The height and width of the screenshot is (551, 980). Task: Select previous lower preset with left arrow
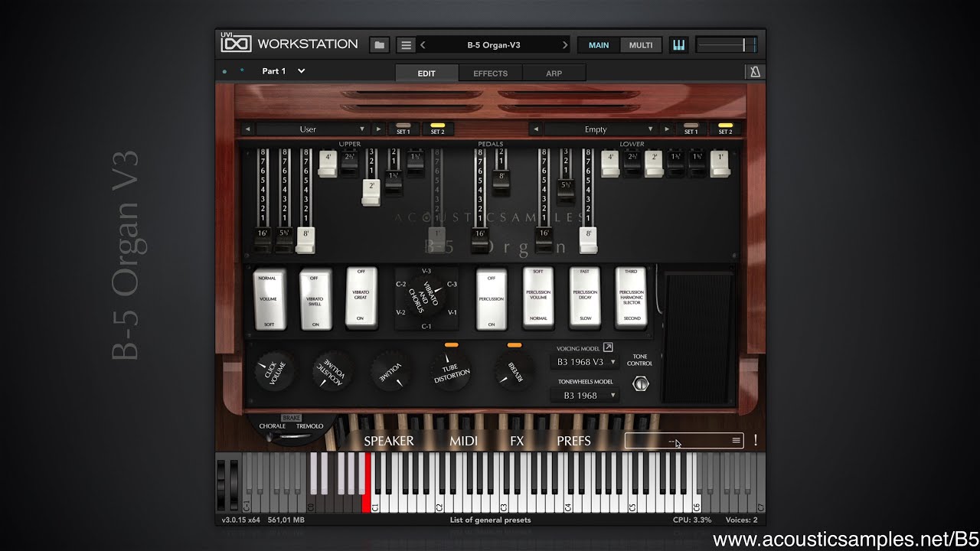(536, 129)
